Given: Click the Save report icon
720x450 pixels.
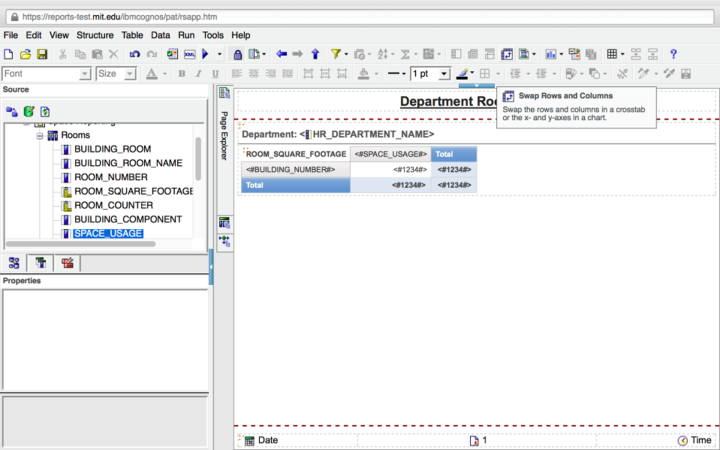Looking at the screenshot, I should click(42, 54).
